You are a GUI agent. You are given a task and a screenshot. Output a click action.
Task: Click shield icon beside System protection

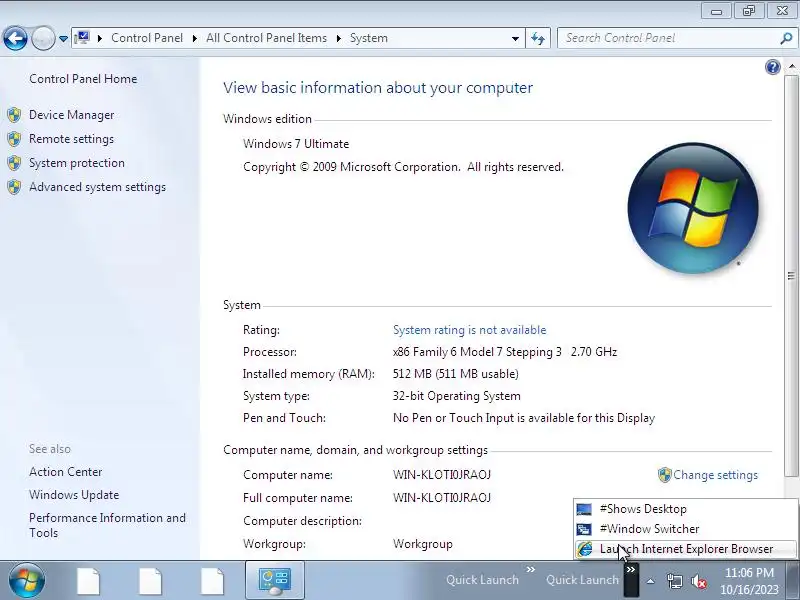coord(14,163)
